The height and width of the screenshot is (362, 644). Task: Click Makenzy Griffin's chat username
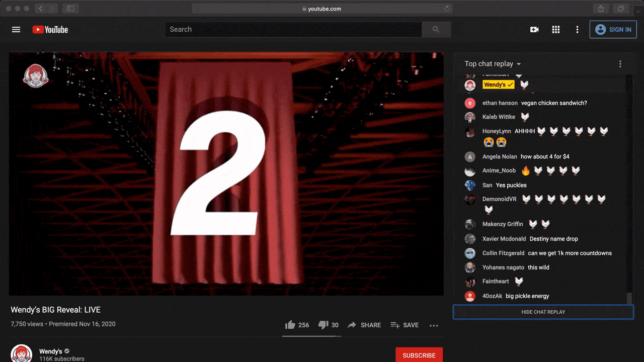[x=503, y=224]
